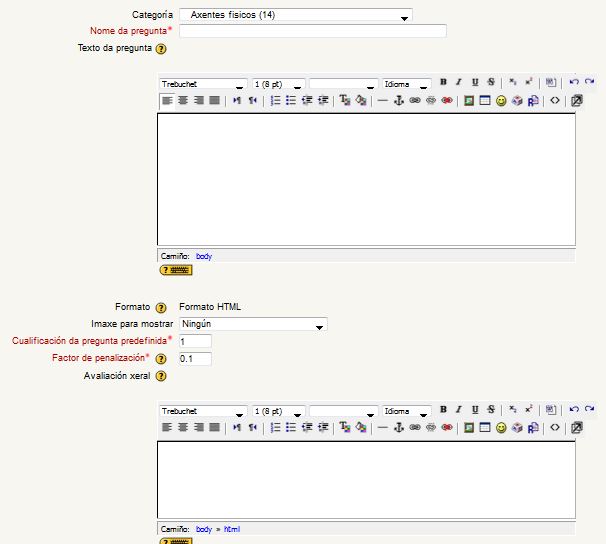Insert an image in the question text editor
606x544 pixels.
pyautogui.click(x=468, y=101)
